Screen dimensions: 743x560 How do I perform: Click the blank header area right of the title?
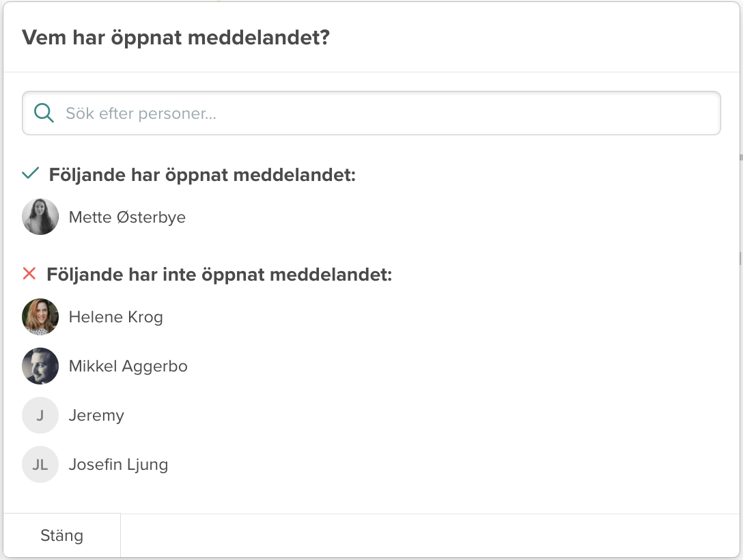pos(533,37)
